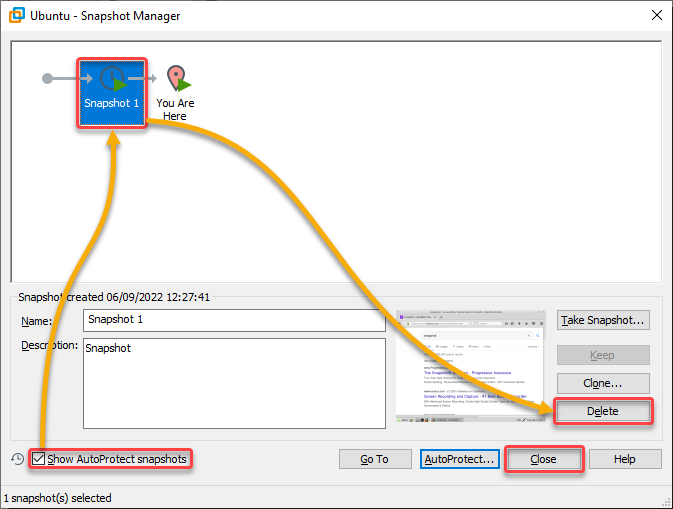Click the Go To button

click(375, 459)
